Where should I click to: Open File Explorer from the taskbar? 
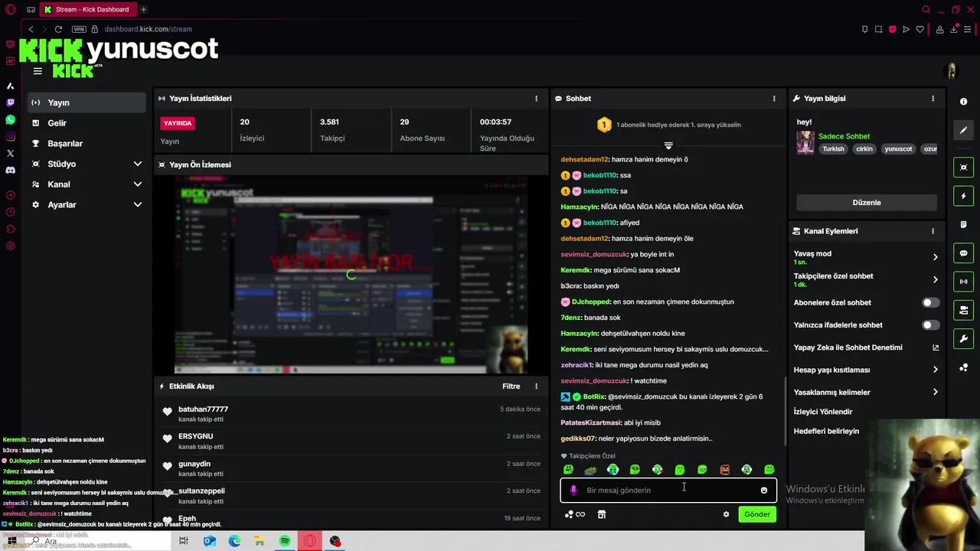coord(260,541)
